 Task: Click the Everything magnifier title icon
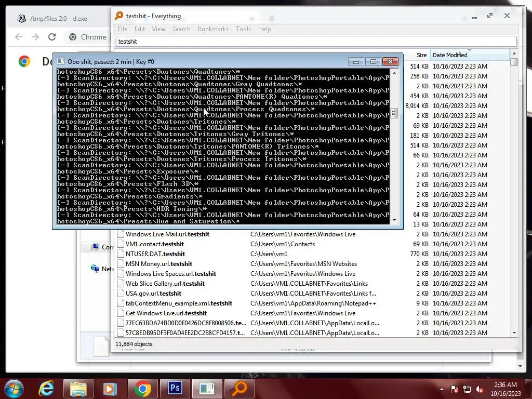coord(119,16)
